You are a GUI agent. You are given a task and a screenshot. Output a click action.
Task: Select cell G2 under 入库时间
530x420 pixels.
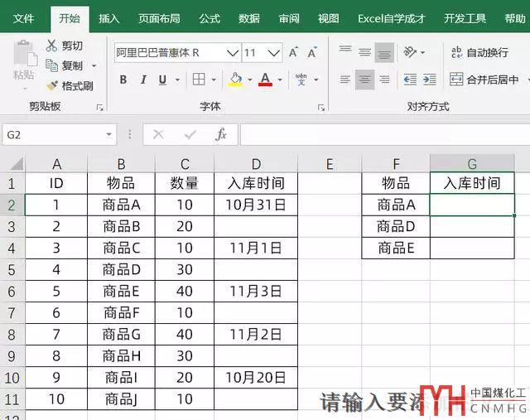click(472, 205)
